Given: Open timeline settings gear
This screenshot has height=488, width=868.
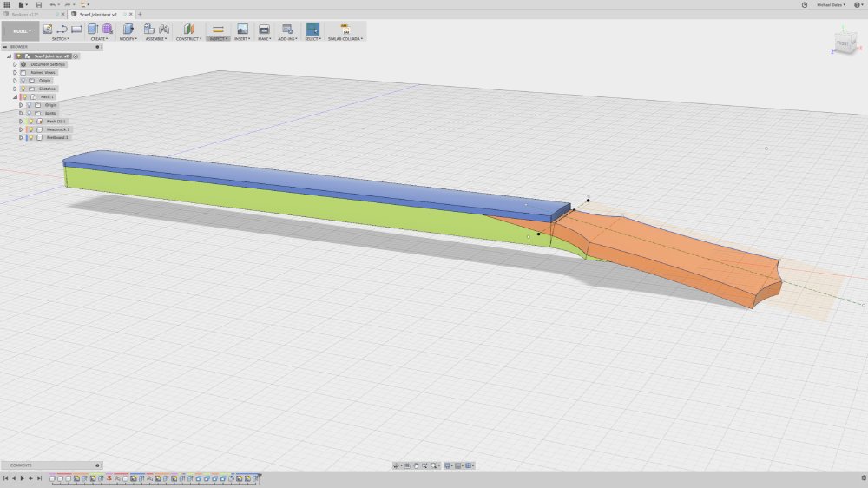Looking at the screenshot, I should click(x=863, y=478).
